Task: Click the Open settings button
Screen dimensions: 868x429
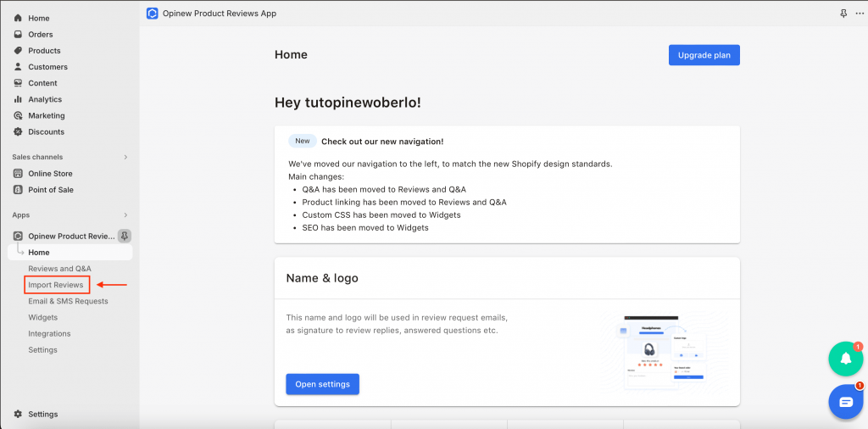Action: 322,384
